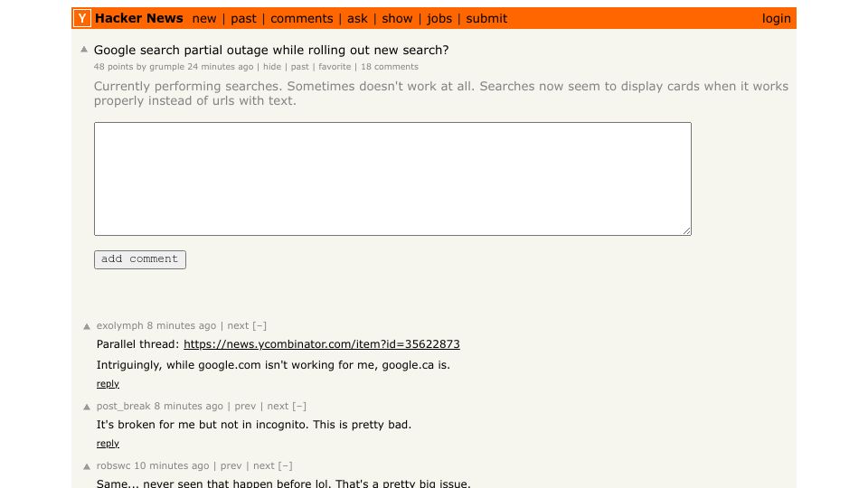This screenshot has width=868, height=488.
Task: Jump to next from exolymph's comment
Action: [x=238, y=326]
